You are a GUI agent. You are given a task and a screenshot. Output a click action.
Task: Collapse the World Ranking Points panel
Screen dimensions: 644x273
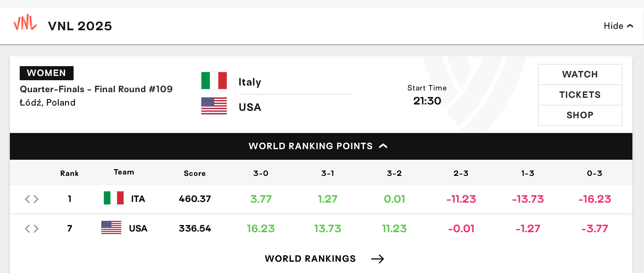(321, 146)
